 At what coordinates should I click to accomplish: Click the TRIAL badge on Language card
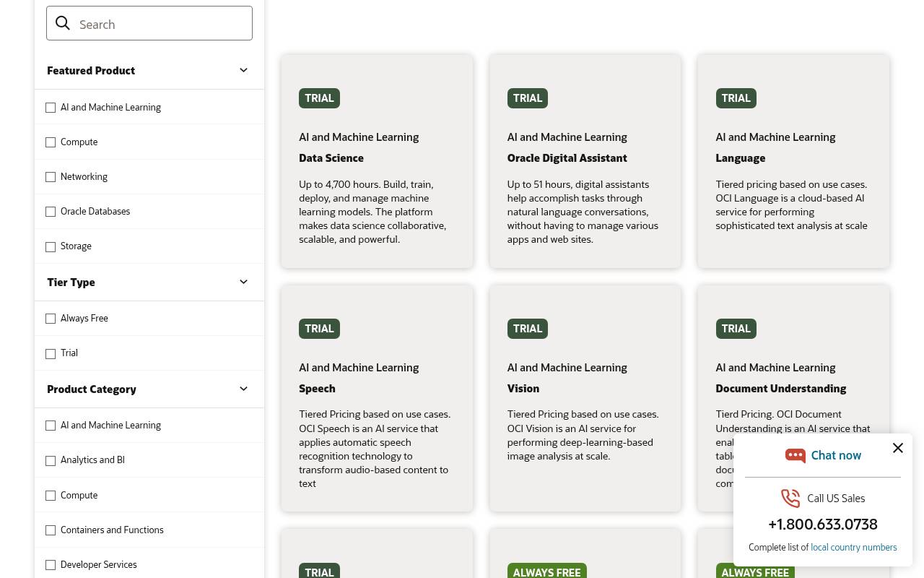[x=736, y=98]
